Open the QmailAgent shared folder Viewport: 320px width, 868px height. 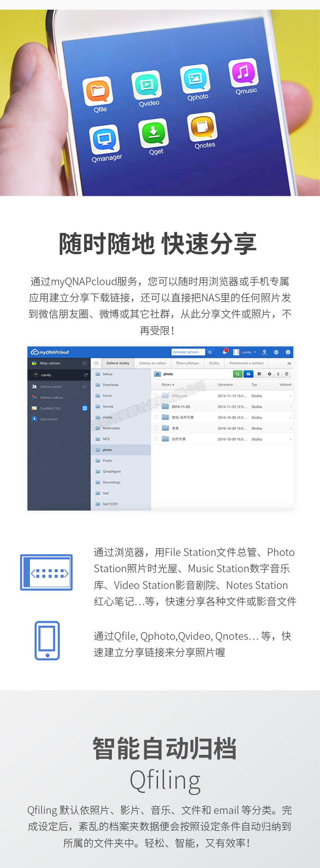[x=121, y=472]
